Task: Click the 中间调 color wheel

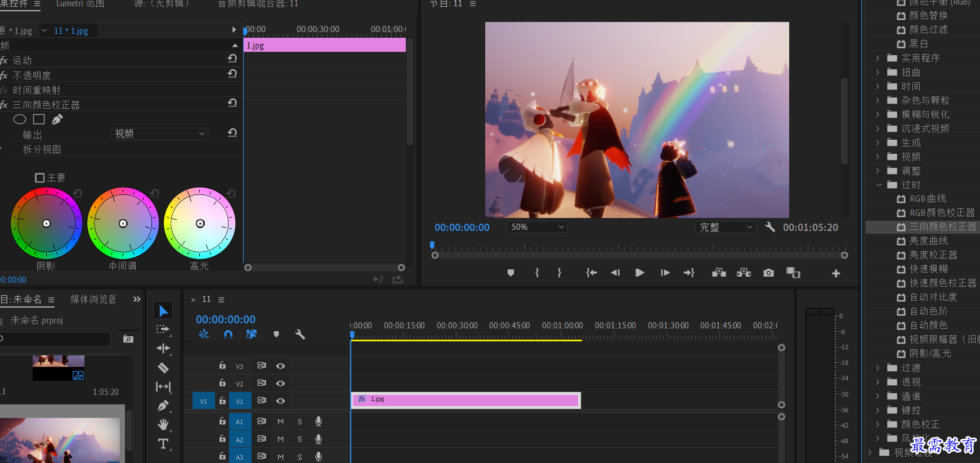Action: point(123,224)
